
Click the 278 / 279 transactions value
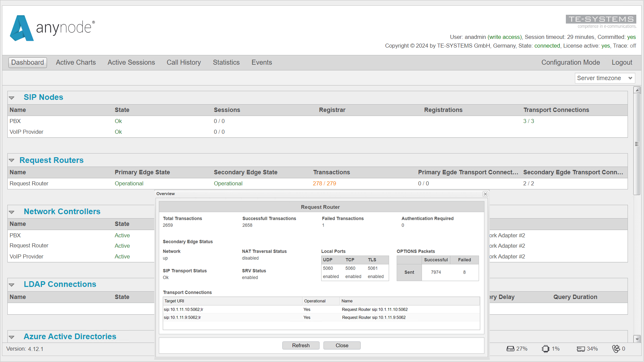pyautogui.click(x=324, y=184)
